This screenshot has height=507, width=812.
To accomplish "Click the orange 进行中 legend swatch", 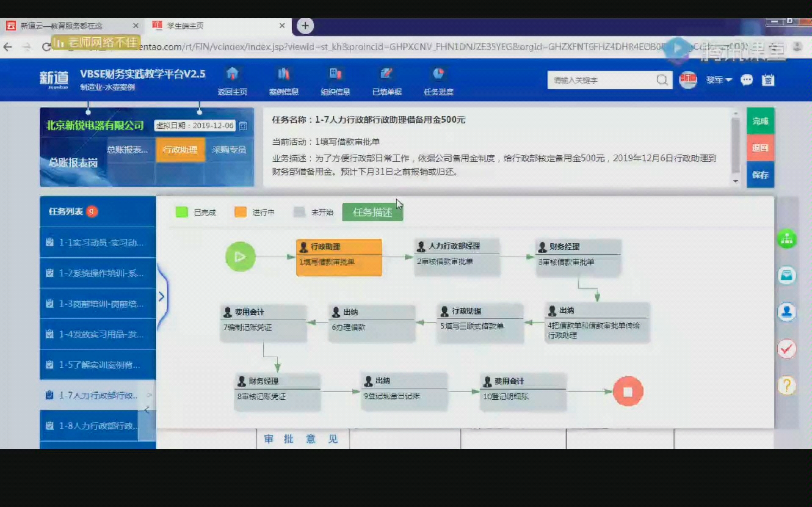I will click(x=240, y=212).
